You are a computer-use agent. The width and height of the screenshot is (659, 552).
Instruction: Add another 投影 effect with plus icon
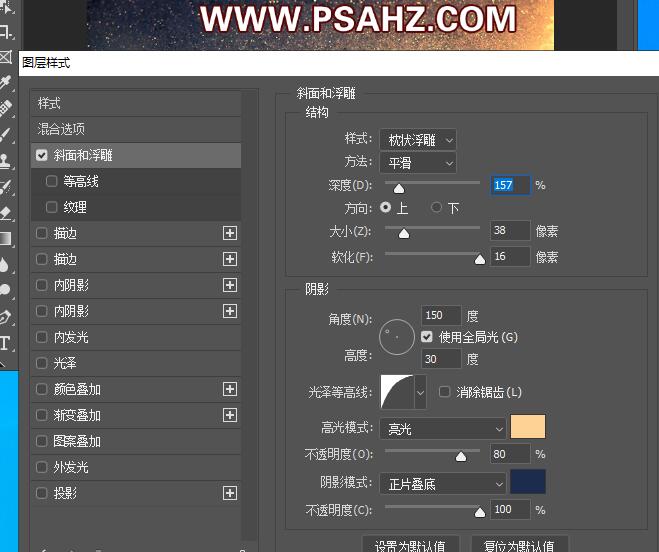tap(229, 493)
